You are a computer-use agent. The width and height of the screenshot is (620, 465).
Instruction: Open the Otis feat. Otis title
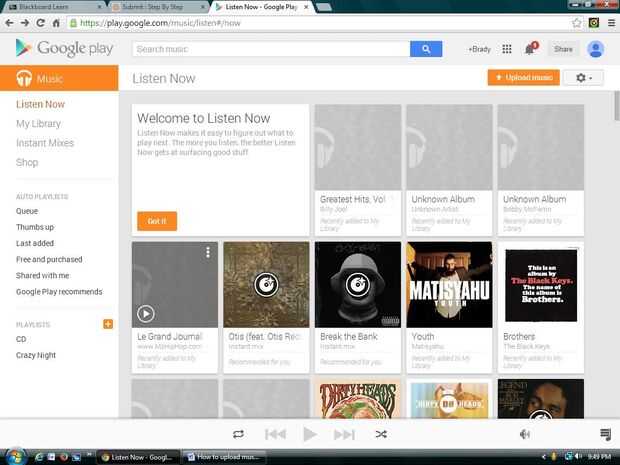(265, 336)
